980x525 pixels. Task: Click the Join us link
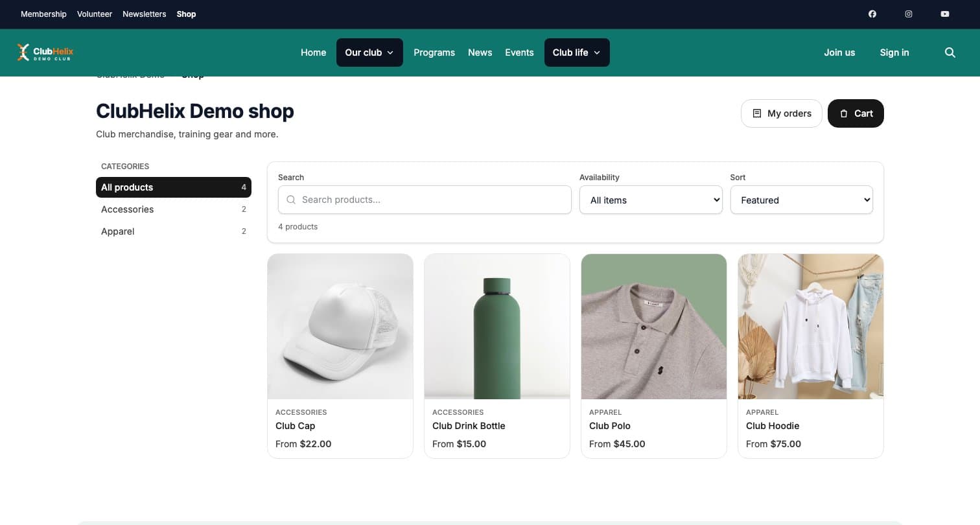(x=839, y=52)
